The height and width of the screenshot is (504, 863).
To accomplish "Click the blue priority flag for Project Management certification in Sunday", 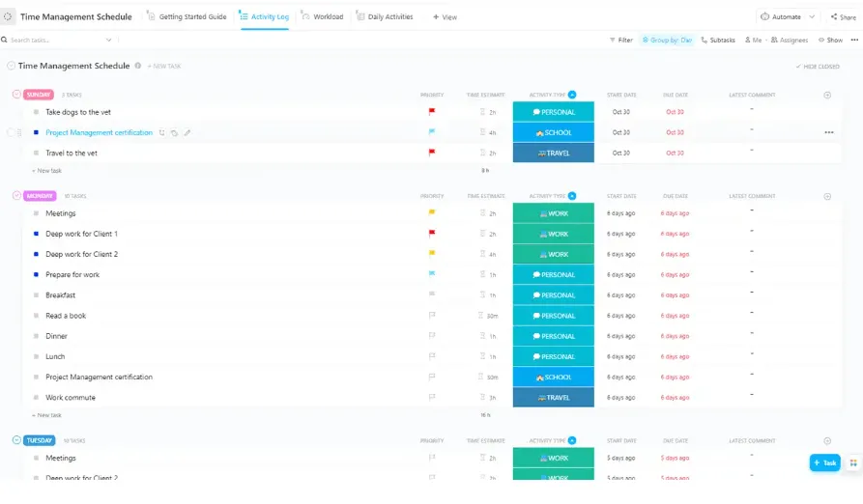I will pyautogui.click(x=432, y=132).
